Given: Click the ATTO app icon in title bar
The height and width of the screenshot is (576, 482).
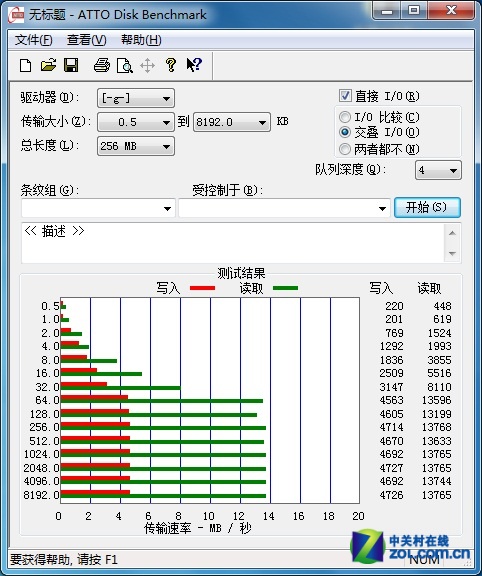Looking at the screenshot, I should coord(16,15).
